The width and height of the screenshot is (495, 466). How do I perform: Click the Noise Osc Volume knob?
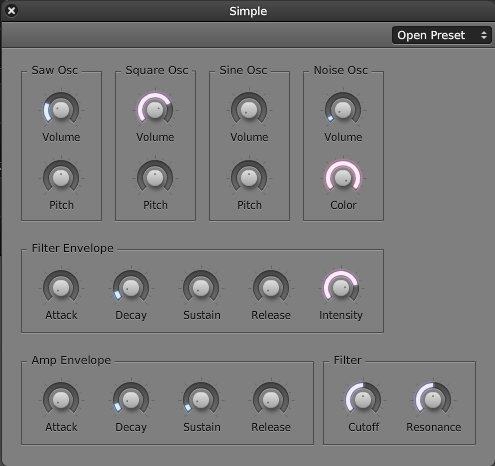click(343, 110)
